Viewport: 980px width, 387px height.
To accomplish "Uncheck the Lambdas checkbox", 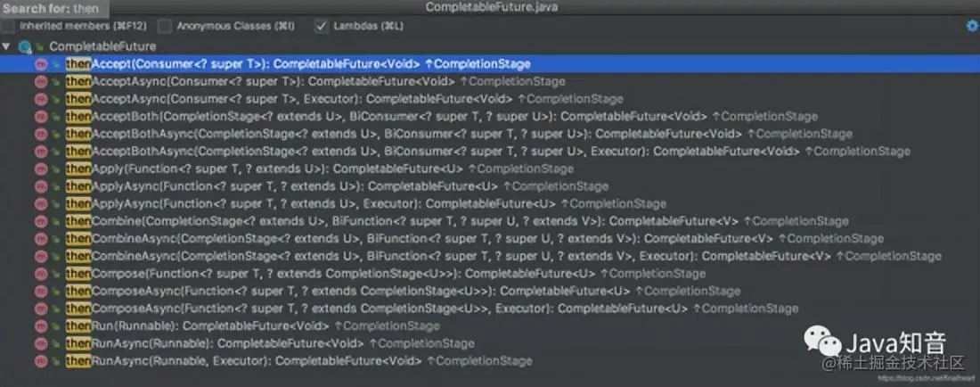I will [322, 27].
